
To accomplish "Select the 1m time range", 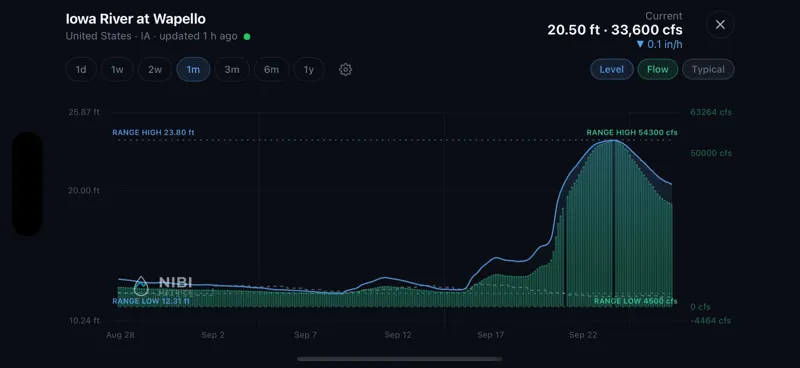I will (x=193, y=69).
